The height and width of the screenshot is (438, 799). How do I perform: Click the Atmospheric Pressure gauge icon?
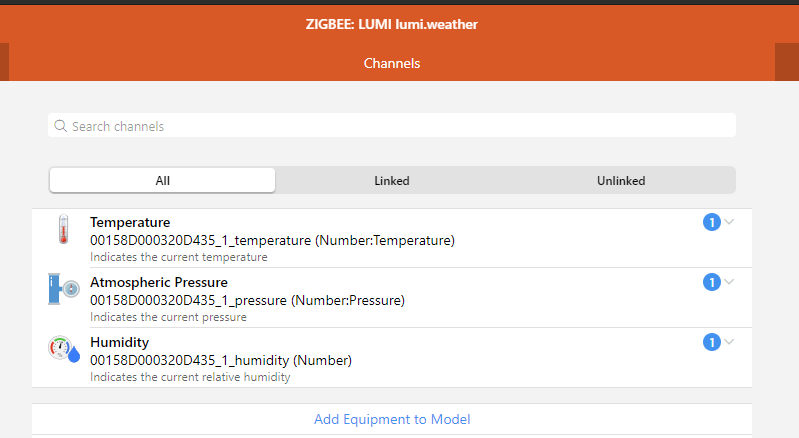(x=64, y=290)
